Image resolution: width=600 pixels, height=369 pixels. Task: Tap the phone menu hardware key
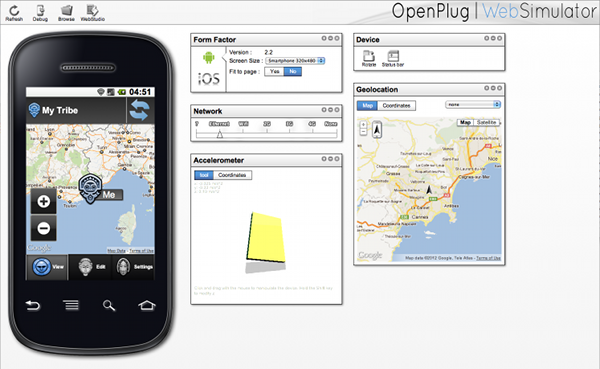[71, 305]
